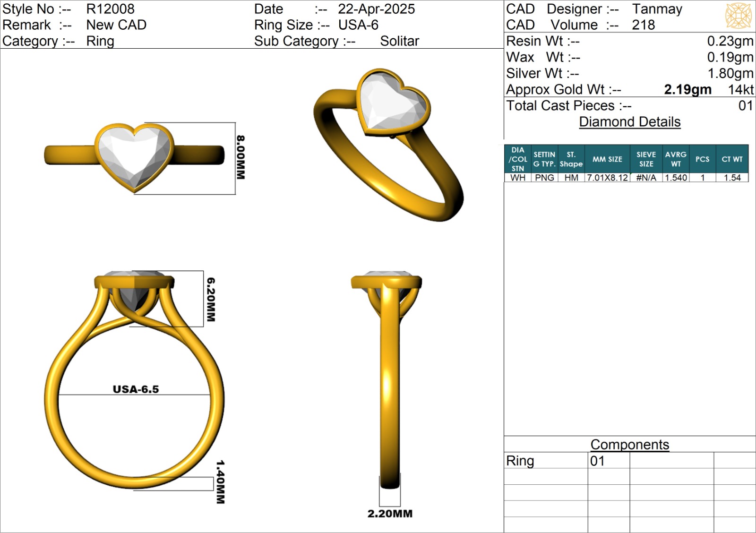Click the MM SIZE column header
Screen dimensions: 756x533
(607, 159)
